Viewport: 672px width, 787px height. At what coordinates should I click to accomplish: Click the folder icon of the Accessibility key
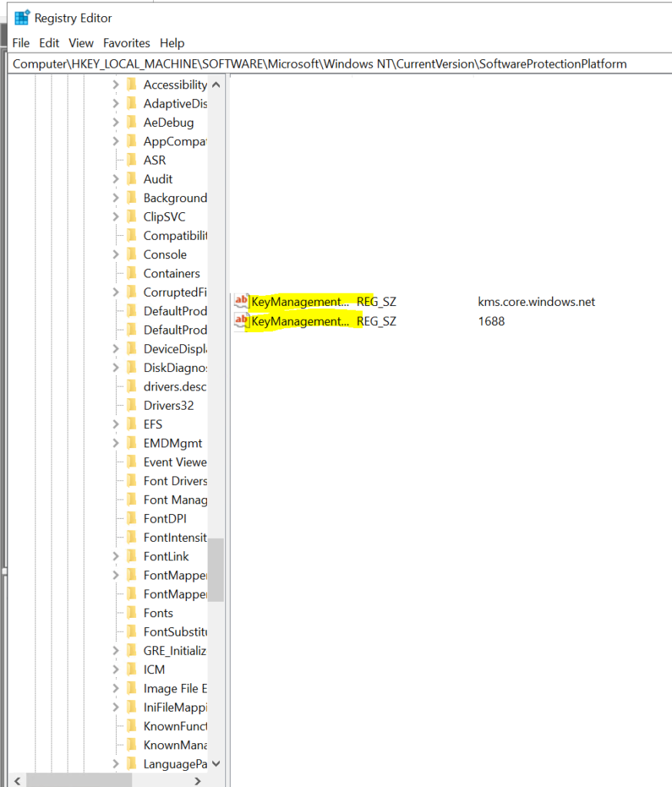pyautogui.click(x=131, y=85)
